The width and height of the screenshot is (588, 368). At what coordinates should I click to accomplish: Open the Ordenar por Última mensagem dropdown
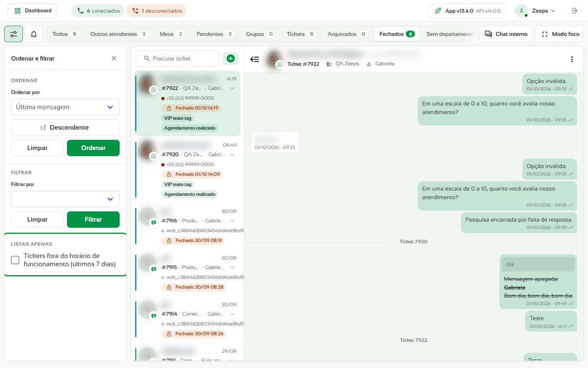(x=65, y=107)
